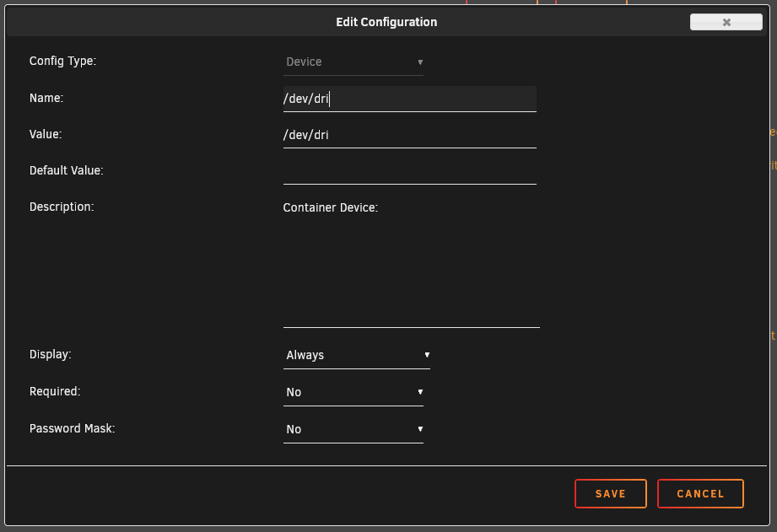
Task: Save the configuration
Action: (611, 493)
